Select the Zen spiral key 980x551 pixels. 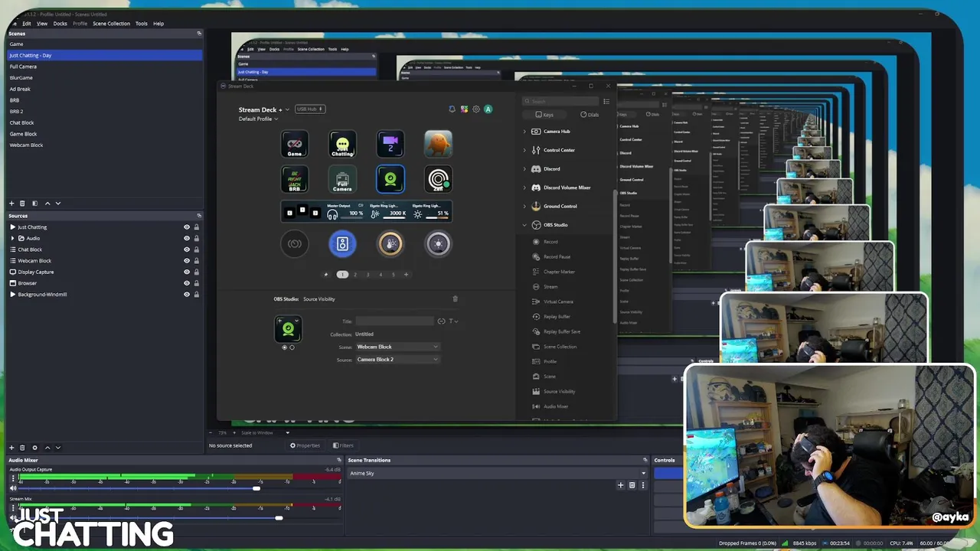pyautogui.click(x=438, y=179)
